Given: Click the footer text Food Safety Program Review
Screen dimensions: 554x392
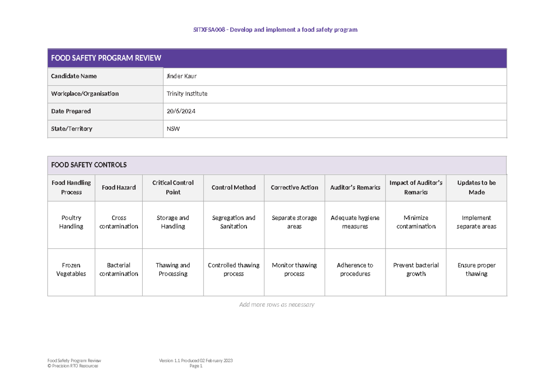Looking at the screenshot, I should 74,361.
